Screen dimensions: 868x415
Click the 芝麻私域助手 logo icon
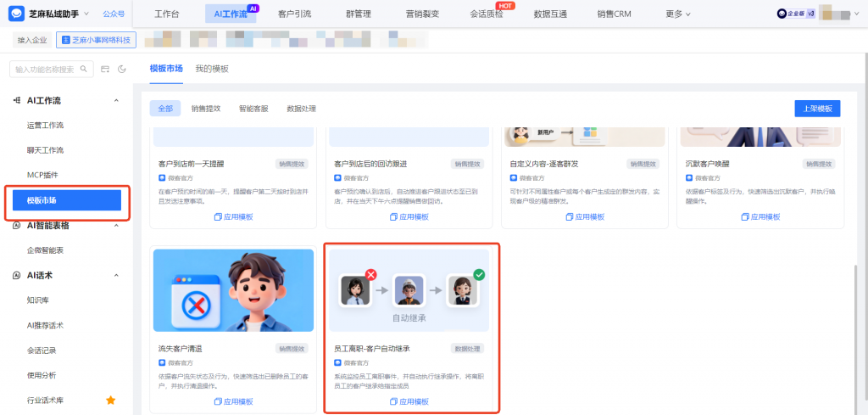17,14
